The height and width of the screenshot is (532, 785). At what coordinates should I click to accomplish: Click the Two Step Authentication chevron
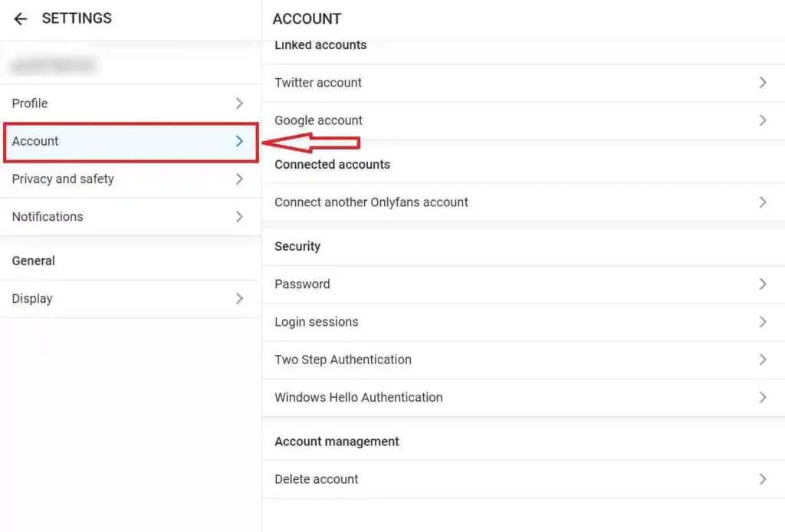[763, 360]
